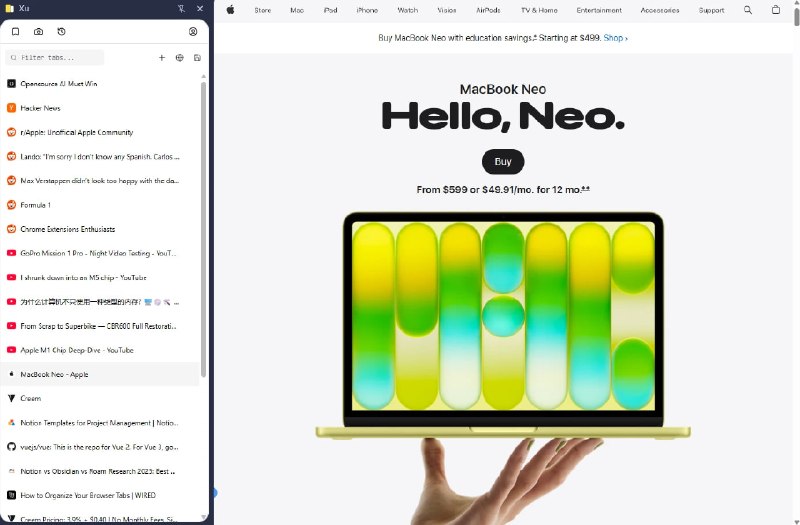
Task: Follow the Shop education savings link
Action: (x=615, y=38)
